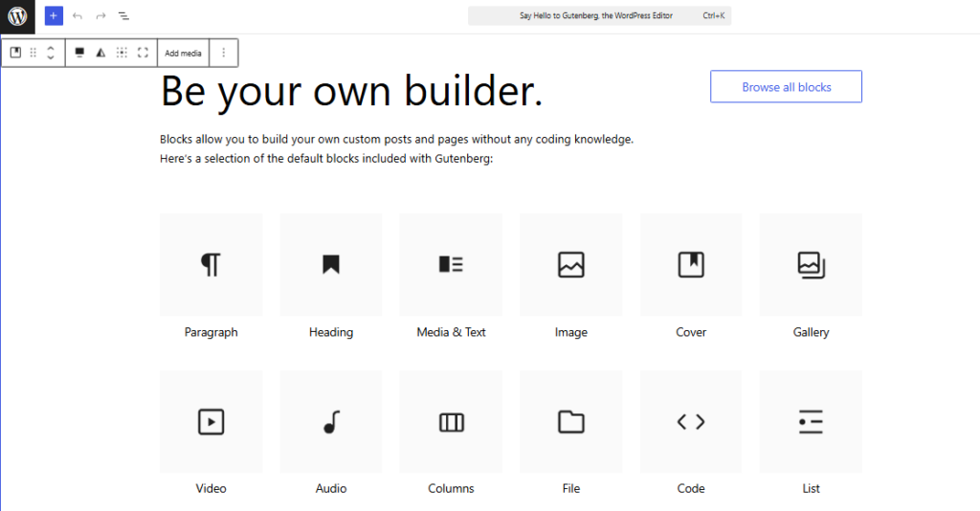Click the Gallery block icon tile
980x511 pixels.
(x=812, y=265)
